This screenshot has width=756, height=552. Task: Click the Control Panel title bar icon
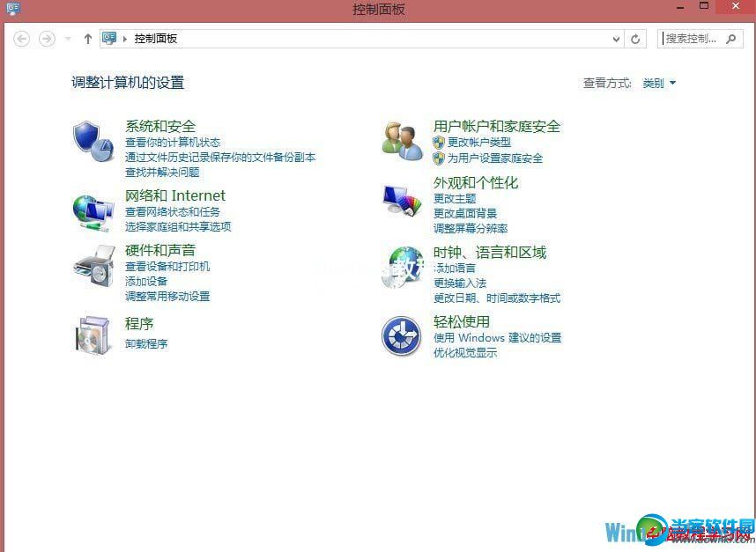[x=13, y=9]
